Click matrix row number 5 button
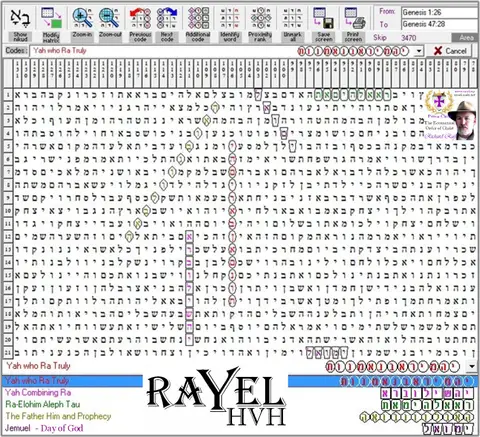 [8, 146]
